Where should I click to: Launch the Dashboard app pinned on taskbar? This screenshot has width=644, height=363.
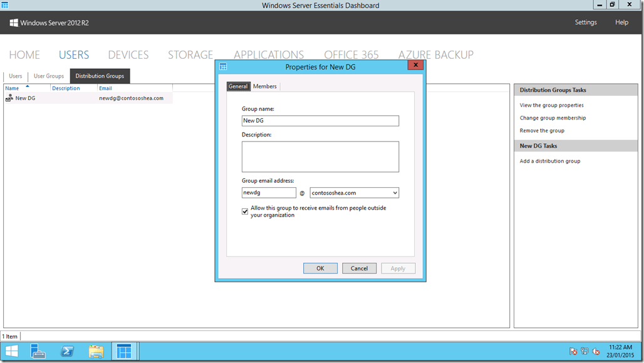click(124, 351)
